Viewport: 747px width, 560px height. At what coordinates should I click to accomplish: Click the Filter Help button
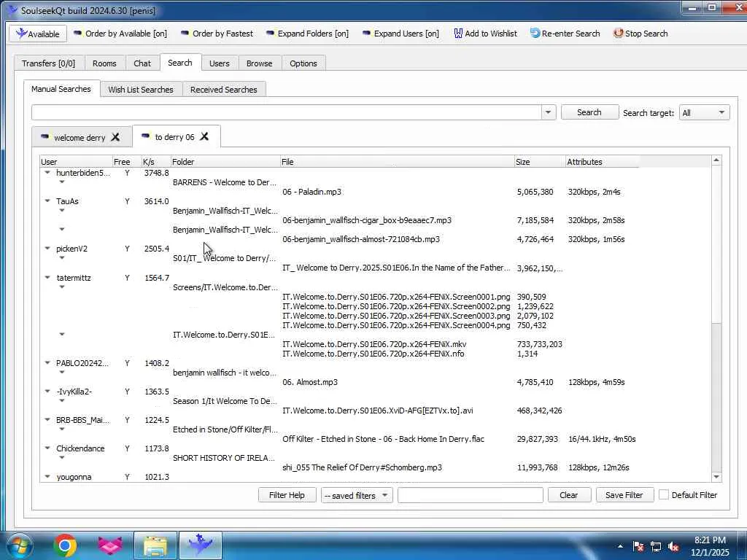coord(287,495)
